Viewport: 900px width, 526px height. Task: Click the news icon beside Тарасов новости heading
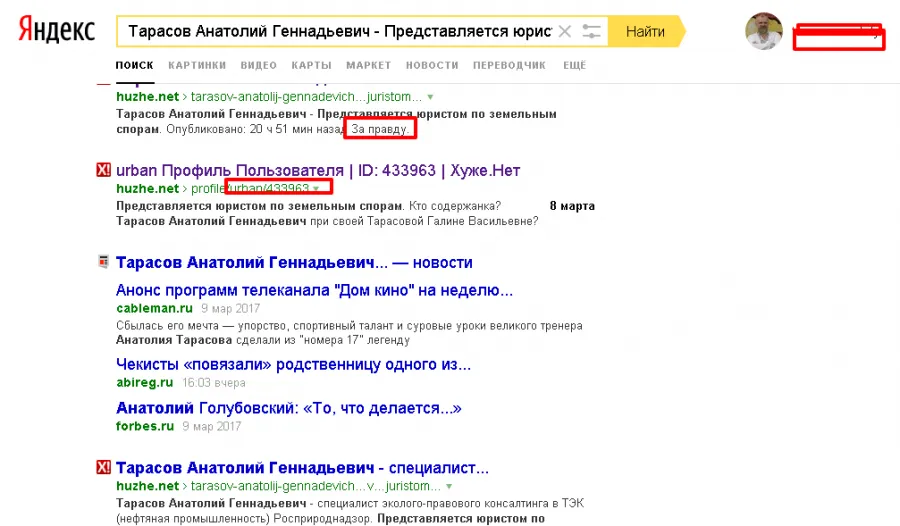tap(103, 262)
